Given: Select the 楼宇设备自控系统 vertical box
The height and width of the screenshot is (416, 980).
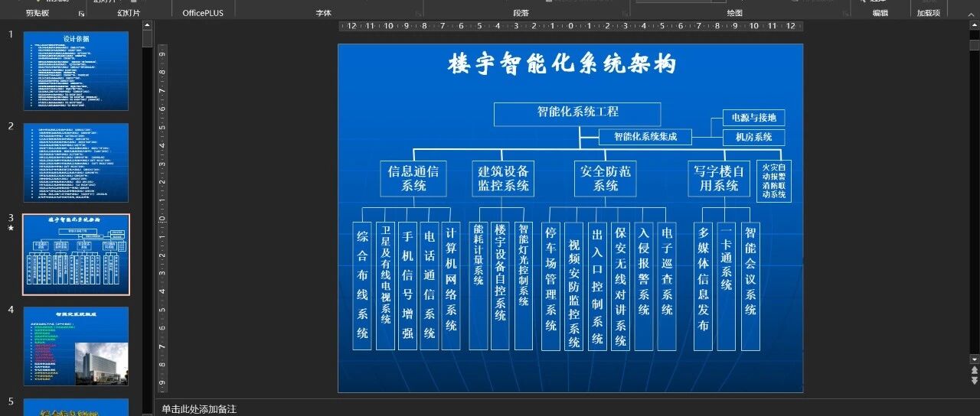Looking at the screenshot, I should tap(501, 286).
